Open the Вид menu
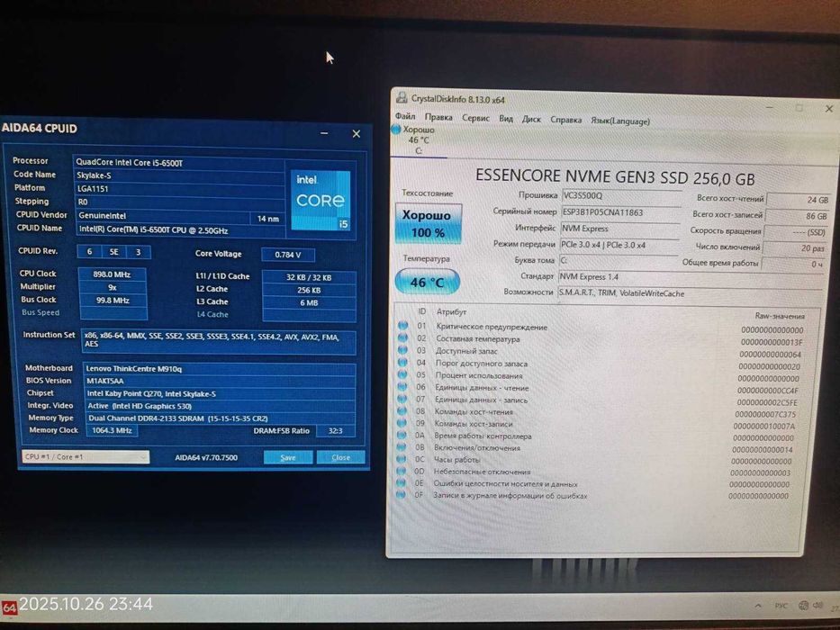This screenshot has width=840, height=630. pyautogui.click(x=506, y=119)
